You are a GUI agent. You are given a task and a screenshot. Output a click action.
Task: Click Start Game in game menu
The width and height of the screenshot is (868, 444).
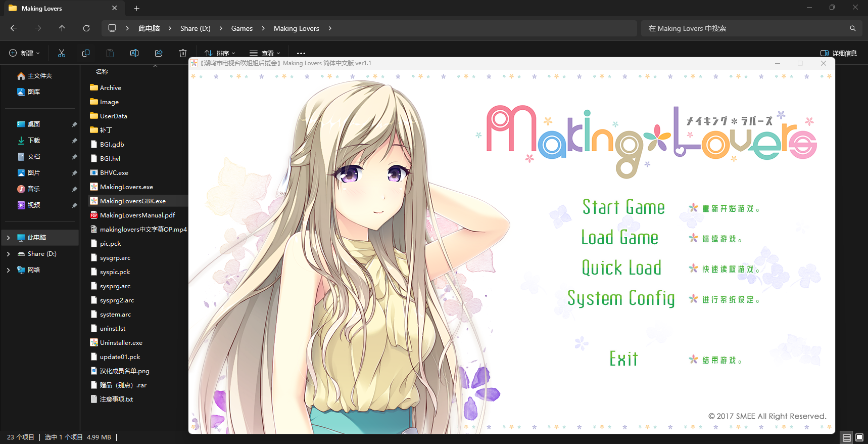click(623, 207)
